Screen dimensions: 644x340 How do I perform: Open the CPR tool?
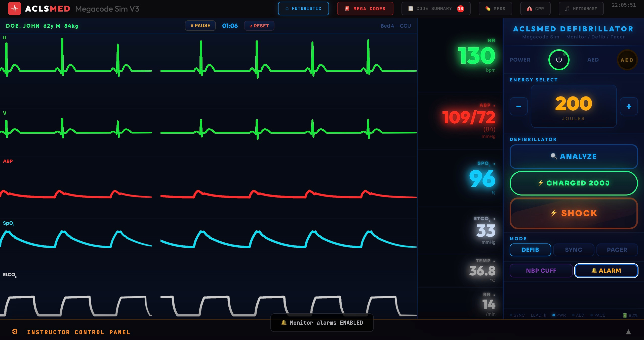click(x=535, y=8)
